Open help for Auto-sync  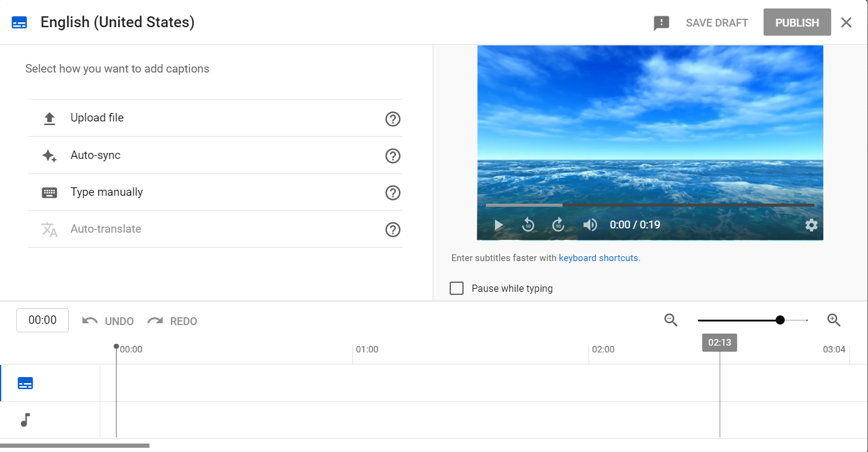pos(393,156)
